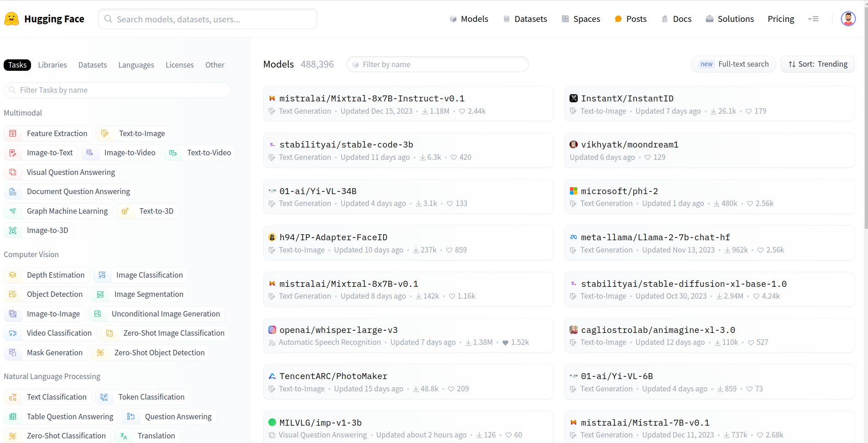868x443 pixels.
Task: Switch to the Other tab
Action: (215, 65)
